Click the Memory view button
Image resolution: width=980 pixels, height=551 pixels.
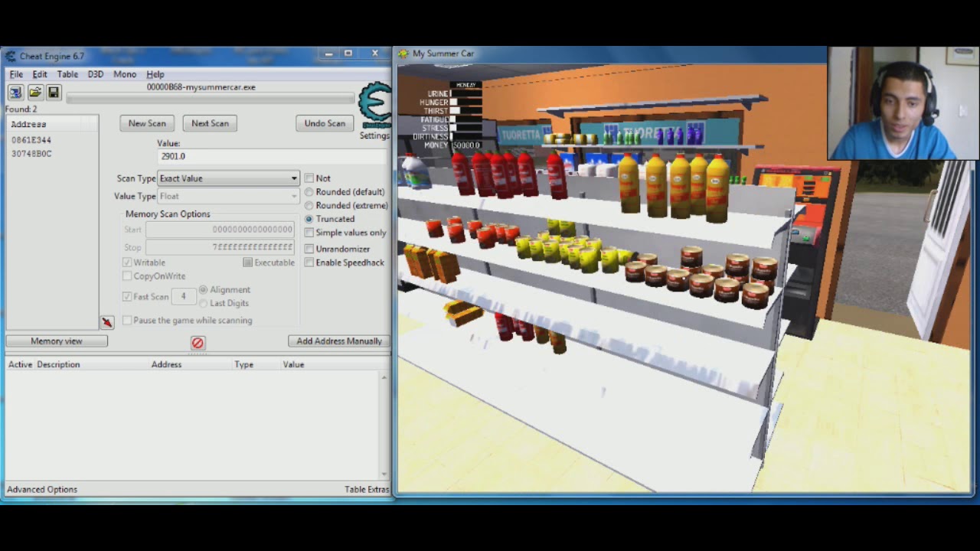pyautogui.click(x=57, y=341)
